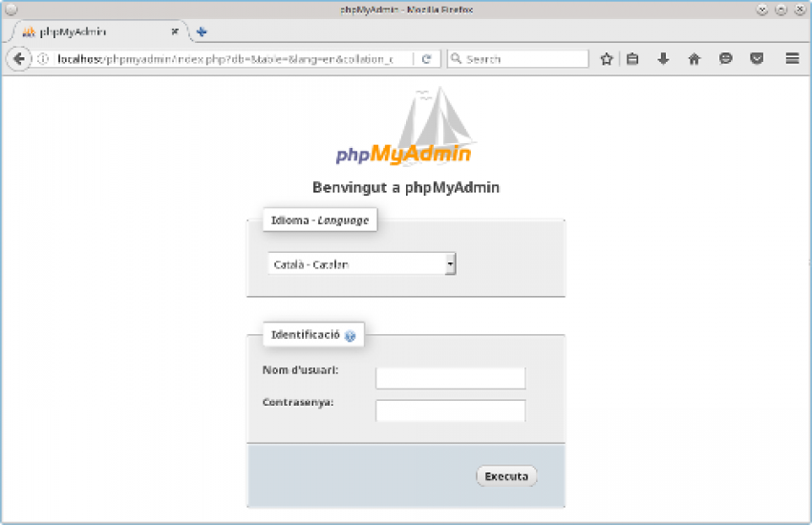Save page to Pocket icon
Screen dimensions: 812x525
(x=757, y=58)
